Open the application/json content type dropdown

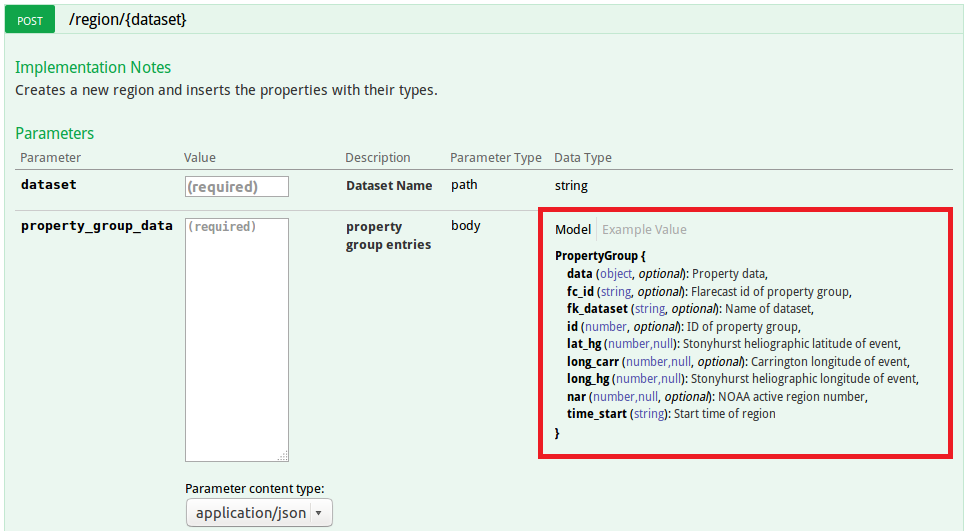258,513
